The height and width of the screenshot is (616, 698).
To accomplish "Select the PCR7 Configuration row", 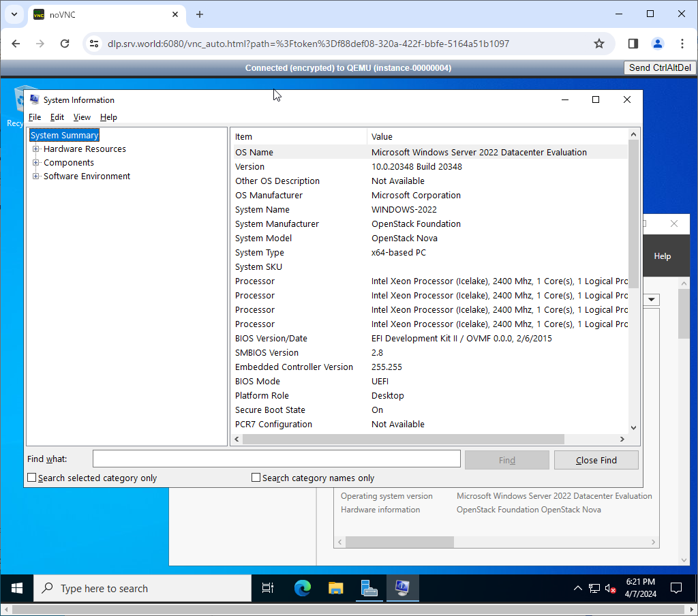I will click(x=431, y=424).
